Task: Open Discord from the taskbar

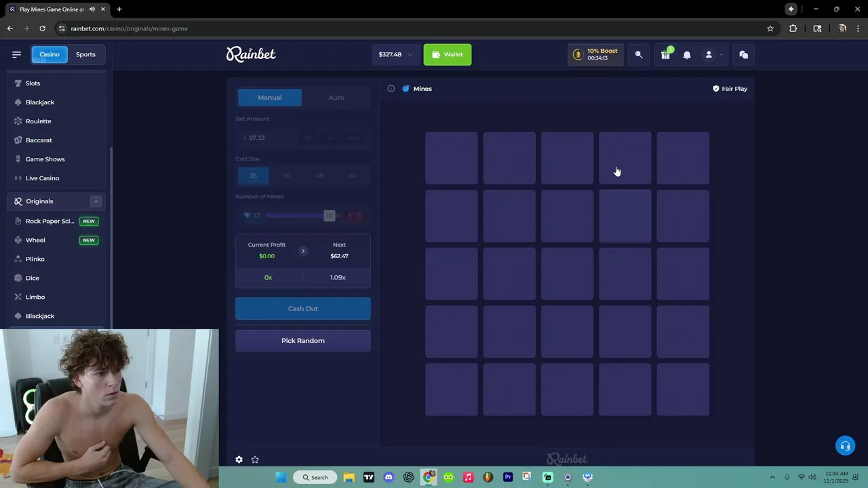Action: pyautogui.click(x=389, y=477)
